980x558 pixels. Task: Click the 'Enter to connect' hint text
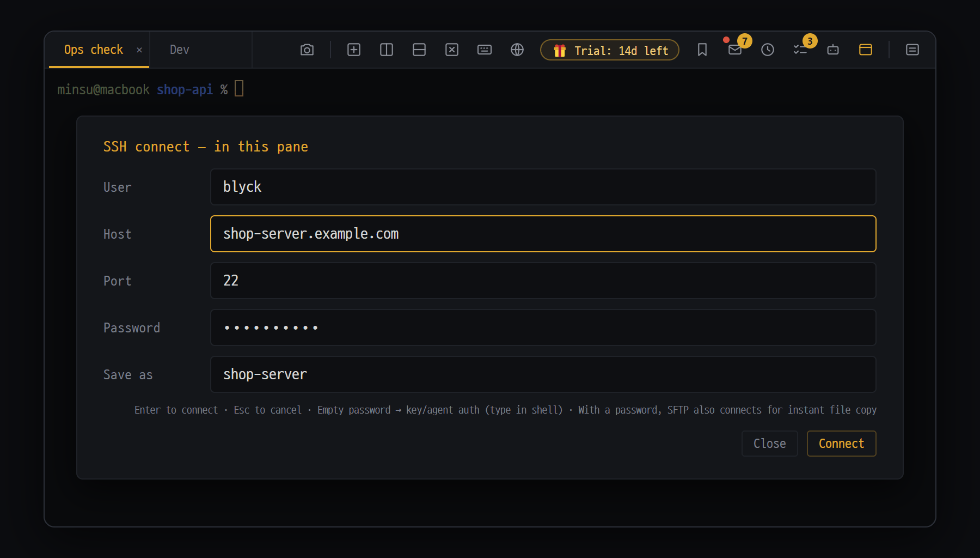[176, 410]
